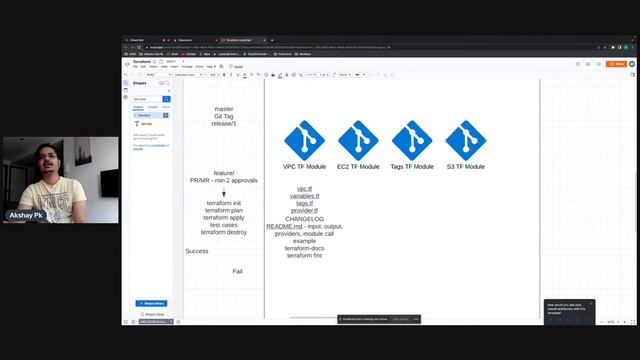Select the Tags TF Module git icon
Screen dimensions: 640x360
coord(412,140)
